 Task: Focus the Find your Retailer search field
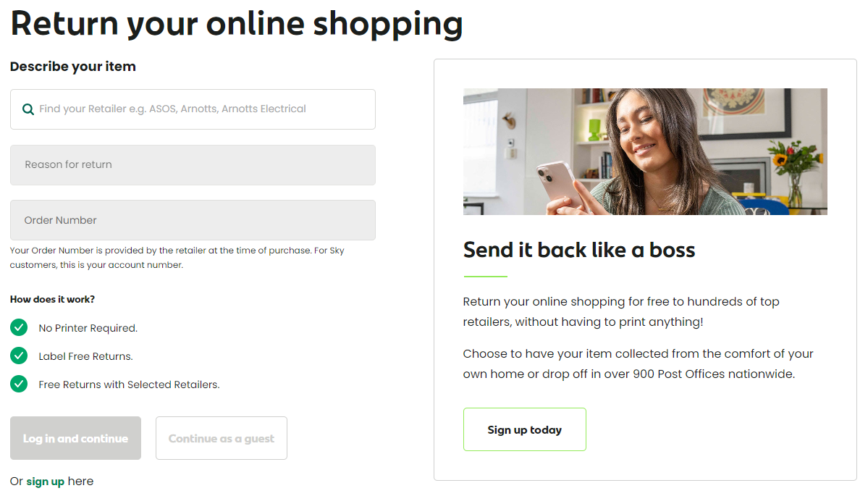(193, 109)
